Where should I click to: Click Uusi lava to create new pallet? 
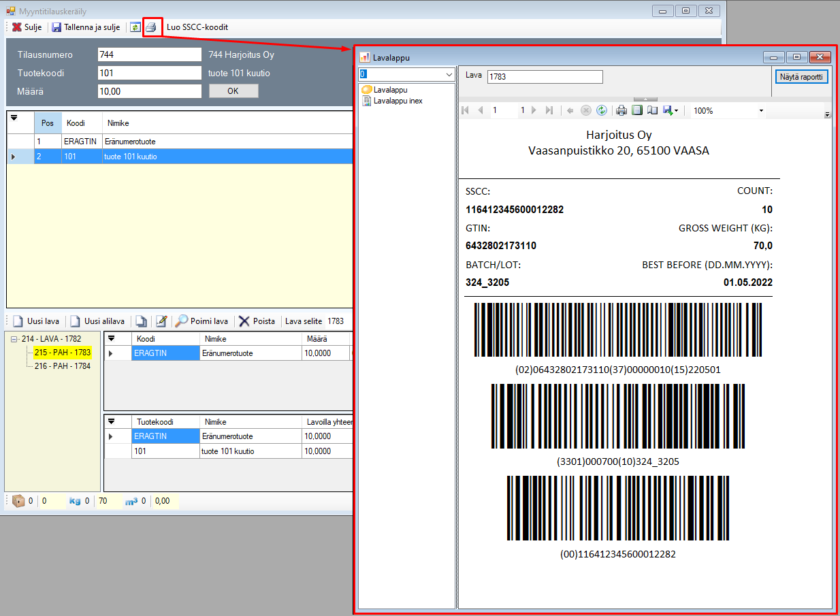coord(37,321)
